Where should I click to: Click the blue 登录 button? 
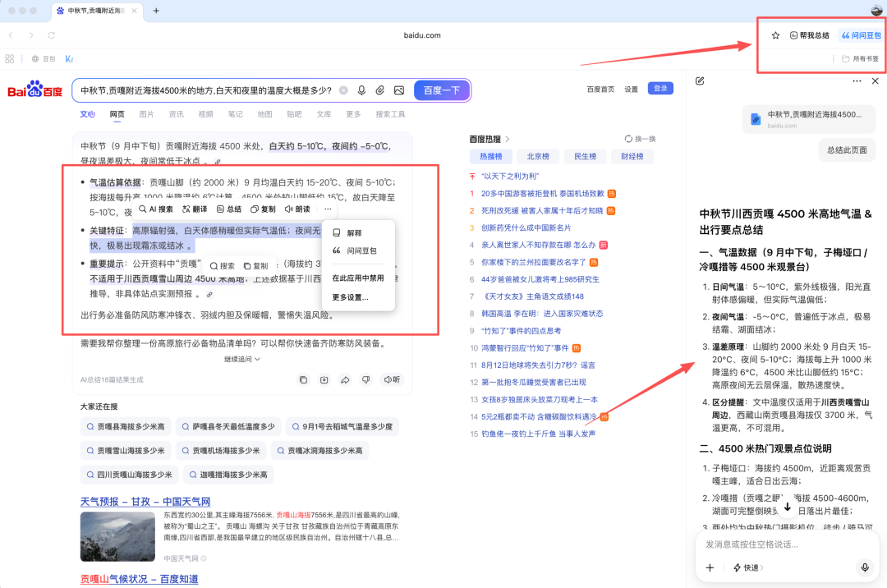[660, 89]
